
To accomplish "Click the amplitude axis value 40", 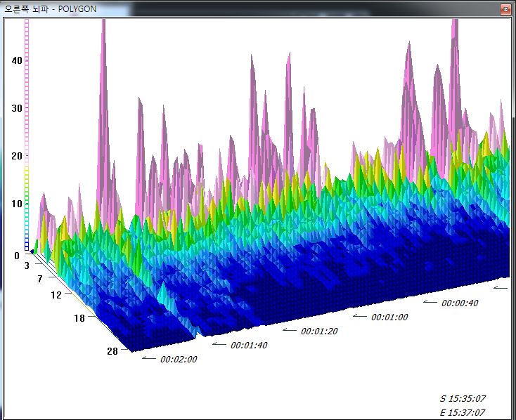I will pyautogui.click(x=17, y=60).
